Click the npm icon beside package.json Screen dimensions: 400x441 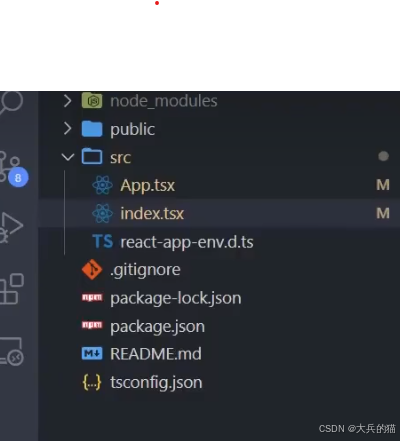92,325
